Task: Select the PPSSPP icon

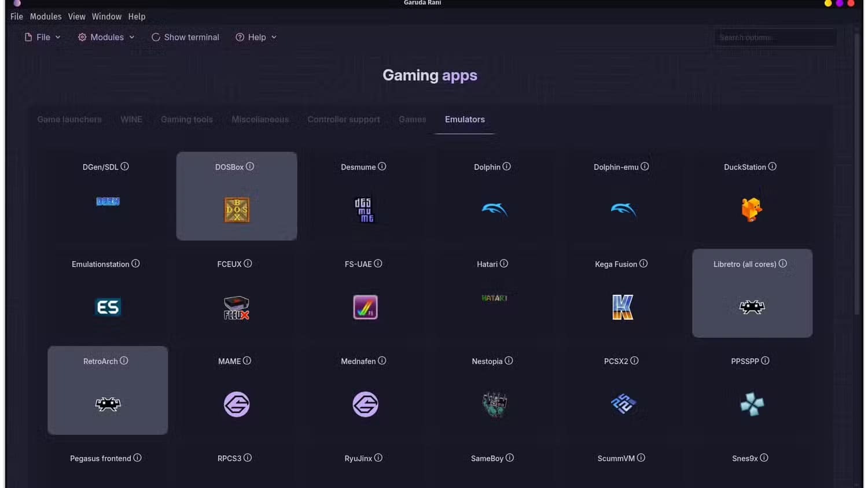Action: (752, 404)
